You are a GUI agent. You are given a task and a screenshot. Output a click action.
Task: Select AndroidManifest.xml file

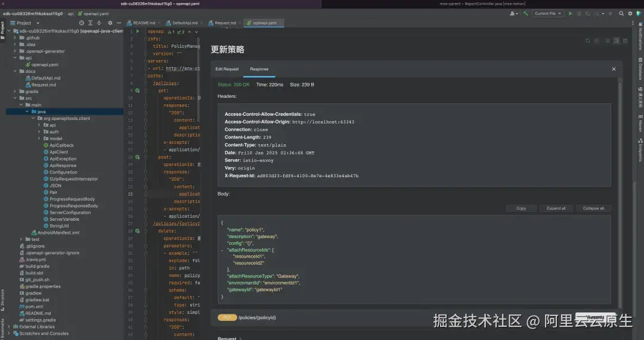pos(58,233)
